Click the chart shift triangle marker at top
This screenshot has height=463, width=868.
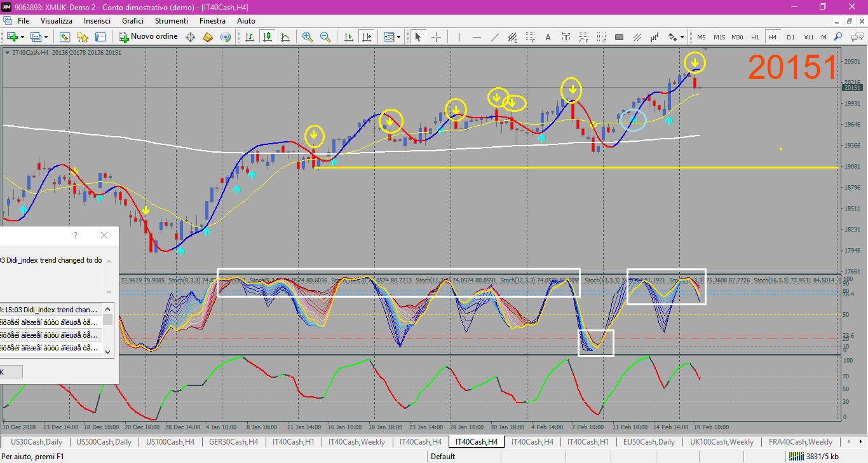click(x=705, y=49)
